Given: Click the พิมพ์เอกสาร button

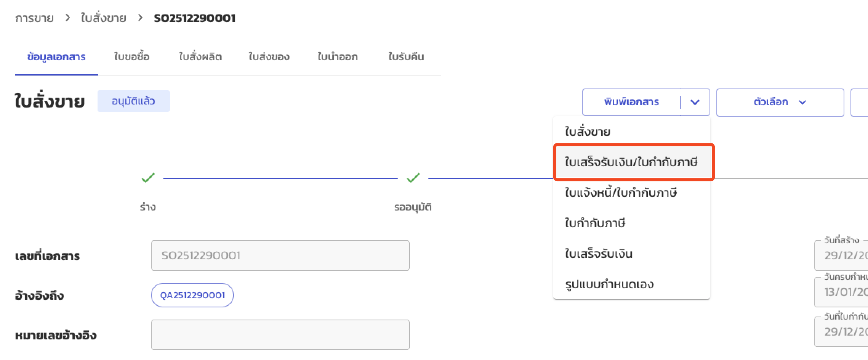Looking at the screenshot, I should click(x=631, y=102).
